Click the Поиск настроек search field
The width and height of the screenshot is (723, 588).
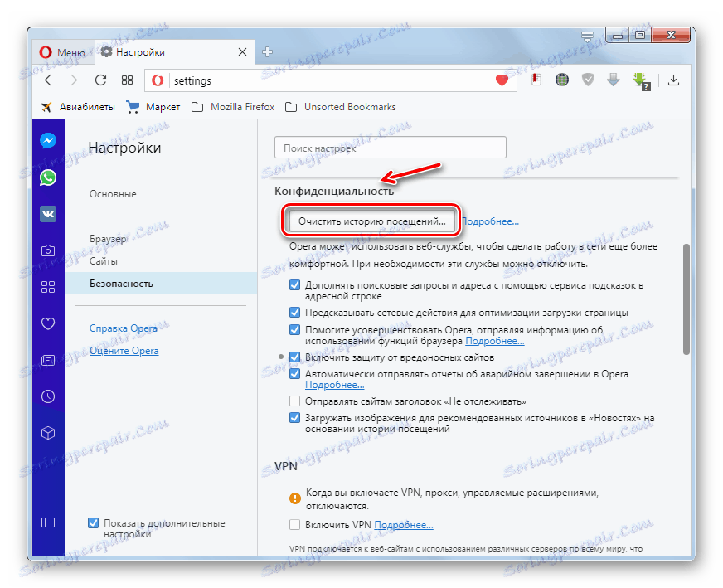[x=390, y=148]
